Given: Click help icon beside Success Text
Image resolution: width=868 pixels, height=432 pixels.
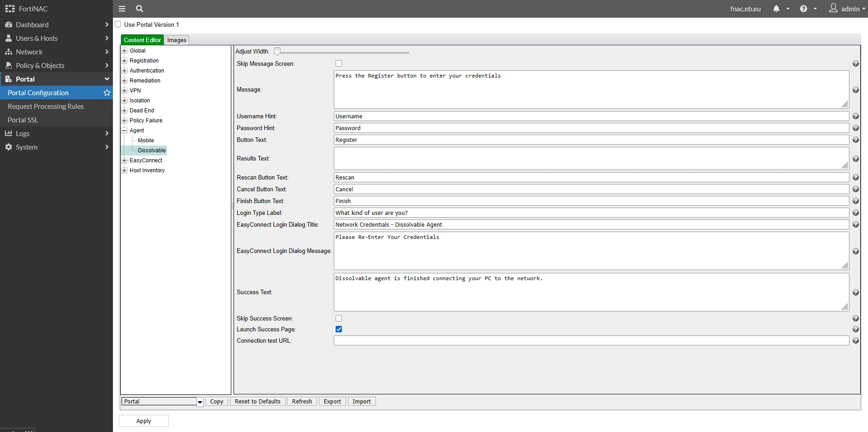Looking at the screenshot, I should (x=856, y=293).
